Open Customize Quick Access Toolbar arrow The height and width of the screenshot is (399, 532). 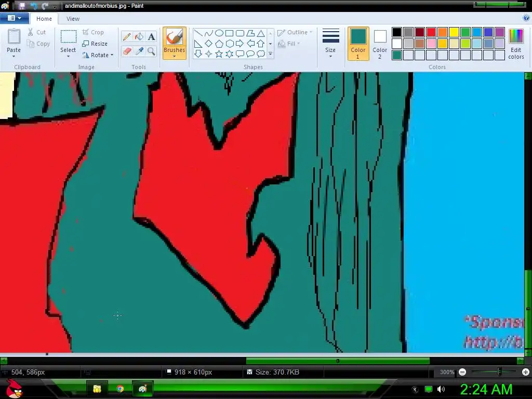[55, 6]
